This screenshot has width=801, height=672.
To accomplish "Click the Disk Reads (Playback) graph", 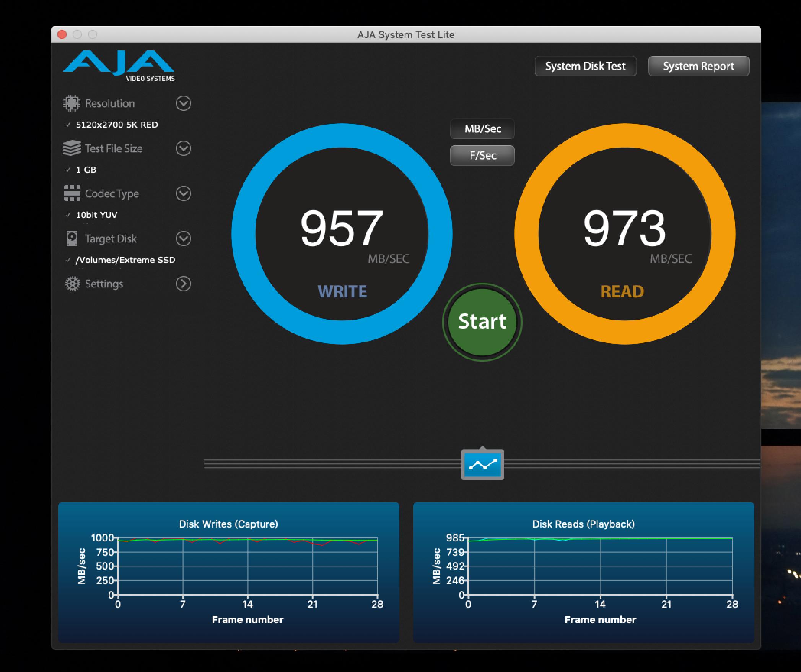I will [584, 572].
